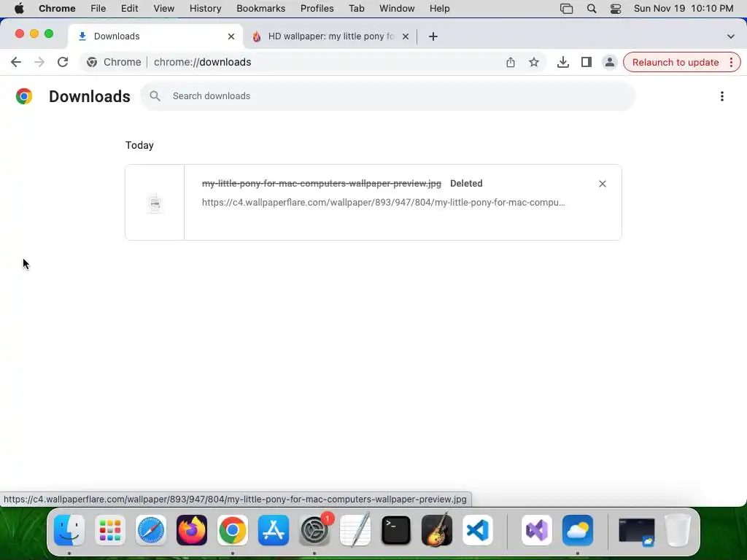Click the Chrome site info chip
The width and height of the screenshot is (747, 560).
pos(114,63)
